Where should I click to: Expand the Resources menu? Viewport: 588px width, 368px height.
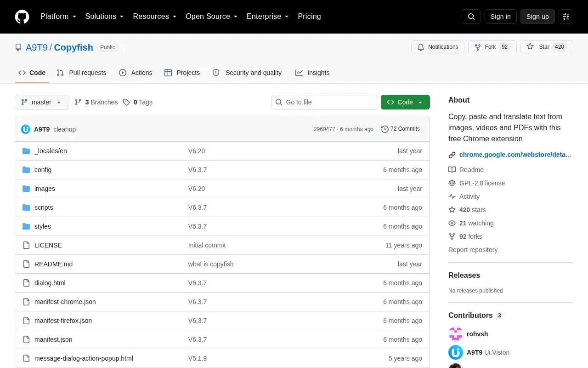click(155, 17)
